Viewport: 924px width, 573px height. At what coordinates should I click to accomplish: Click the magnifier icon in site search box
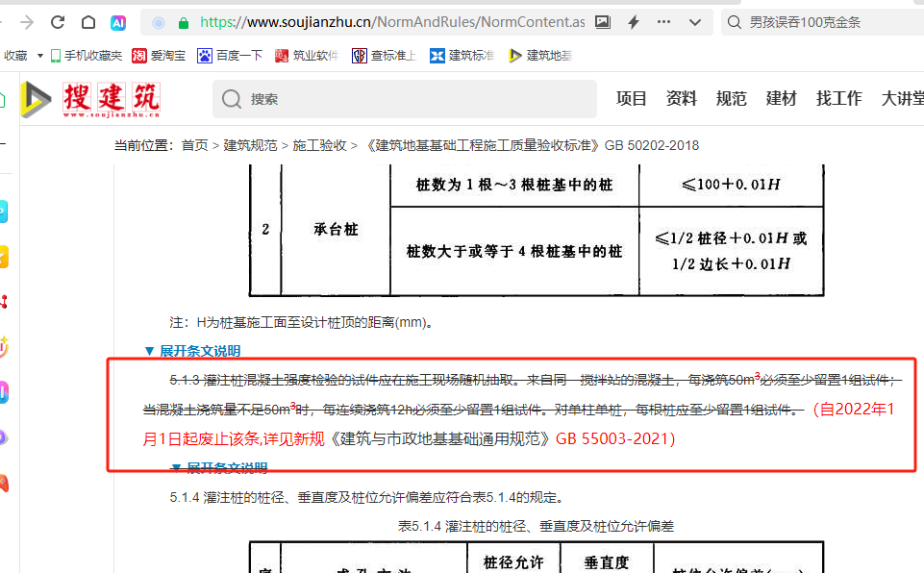(232, 99)
